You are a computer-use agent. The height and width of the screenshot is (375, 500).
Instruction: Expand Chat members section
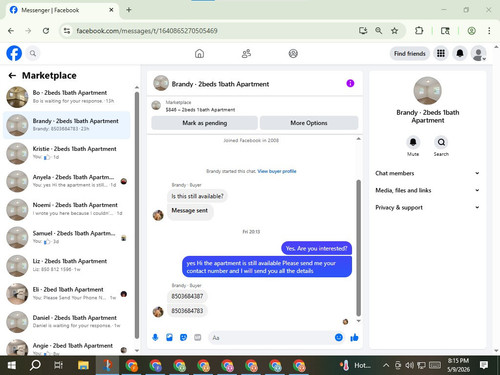[x=427, y=173]
